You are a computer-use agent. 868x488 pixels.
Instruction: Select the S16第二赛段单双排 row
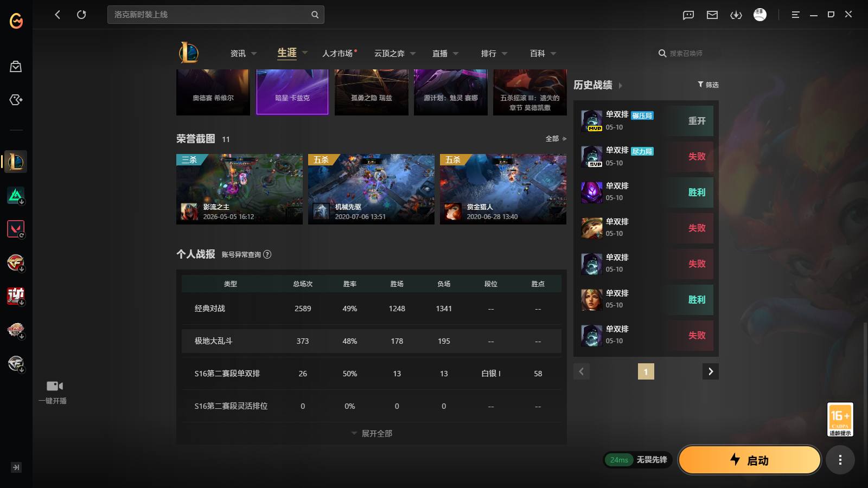[x=372, y=374]
